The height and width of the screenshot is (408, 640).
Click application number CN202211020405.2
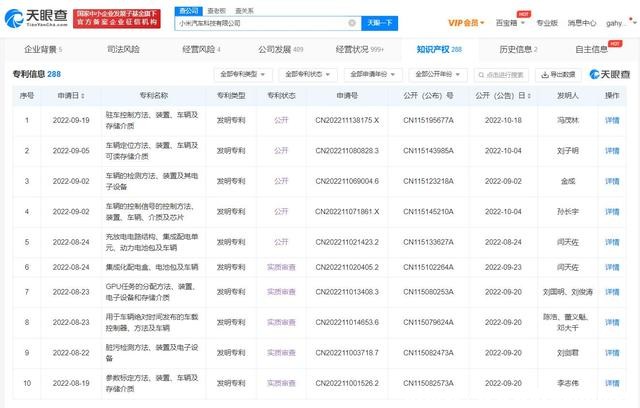[347, 267]
